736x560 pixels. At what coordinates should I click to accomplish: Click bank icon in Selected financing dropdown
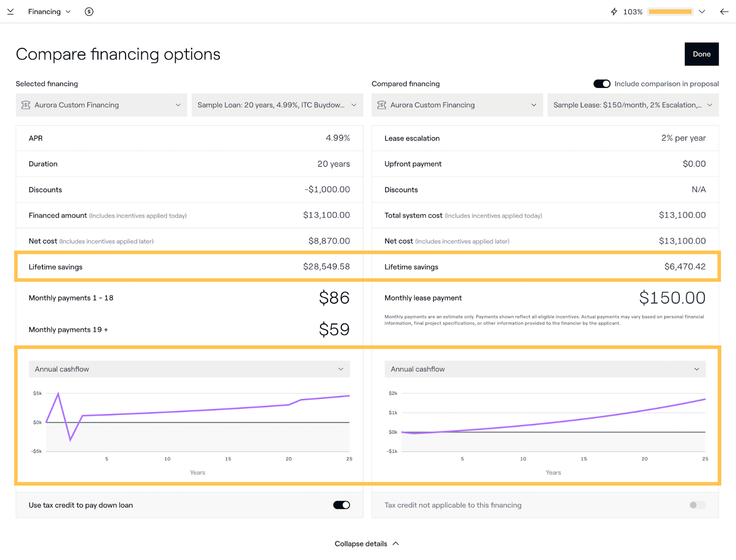[26, 105]
